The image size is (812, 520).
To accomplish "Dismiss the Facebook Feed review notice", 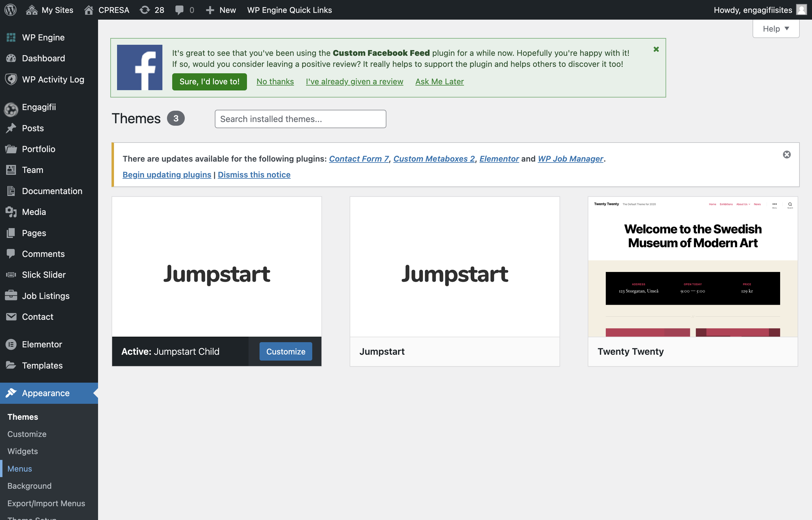I will click(x=656, y=49).
